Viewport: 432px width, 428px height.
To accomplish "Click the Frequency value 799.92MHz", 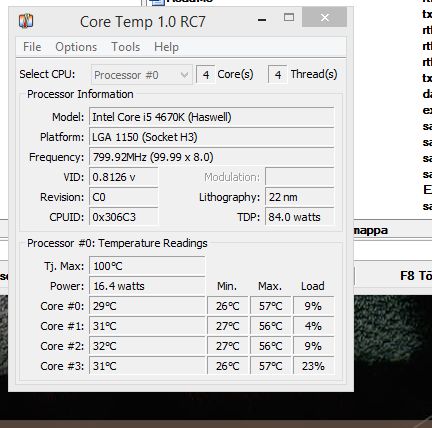I will click(211, 157).
